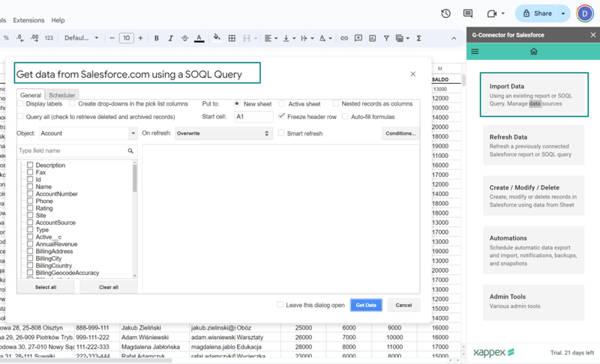
Task: Insert chart icon in toolbar
Action: click(372, 37)
